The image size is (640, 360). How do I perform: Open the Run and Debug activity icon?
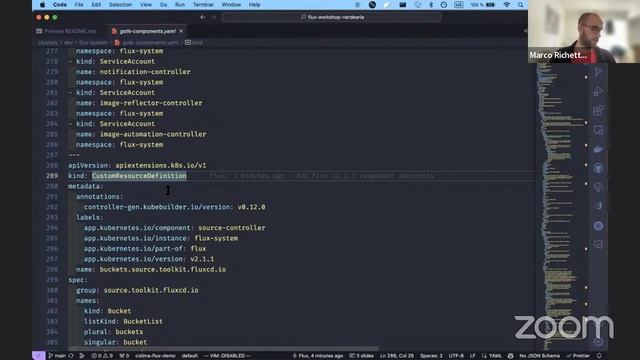[598, 91]
